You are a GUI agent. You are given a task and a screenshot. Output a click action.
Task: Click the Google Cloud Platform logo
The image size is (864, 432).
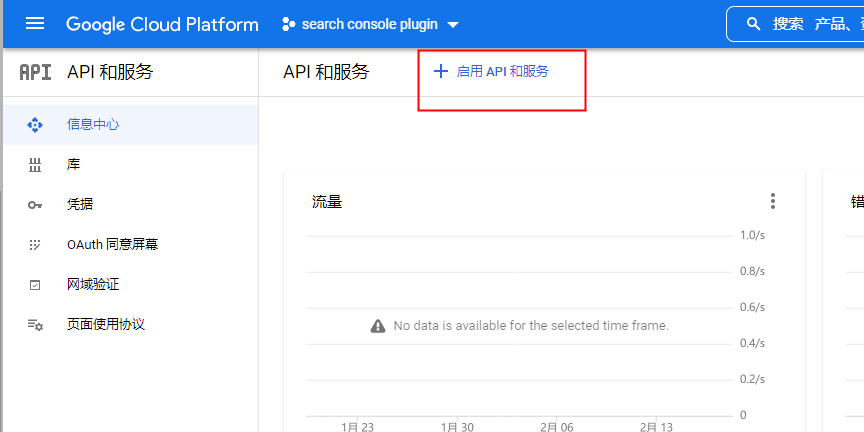(162, 24)
